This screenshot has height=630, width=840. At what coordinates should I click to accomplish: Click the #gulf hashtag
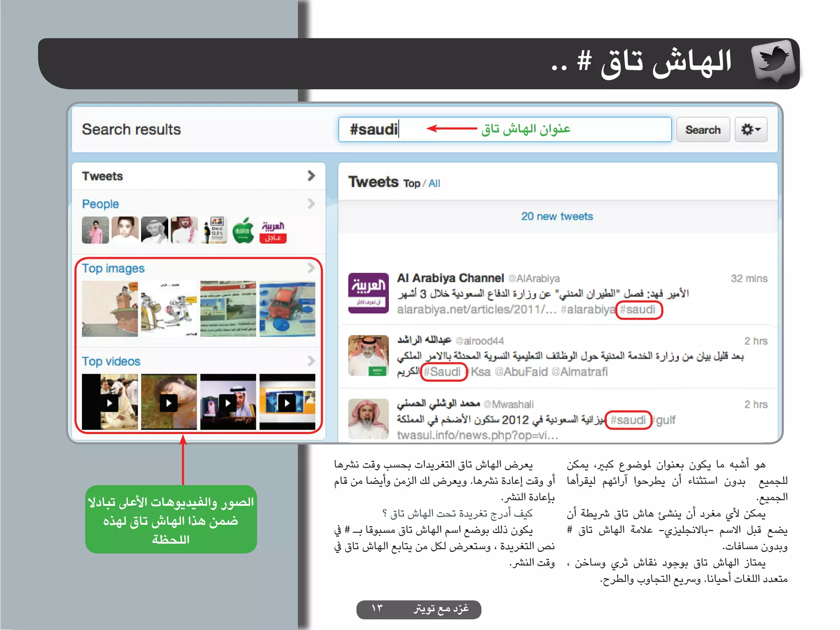663,420
